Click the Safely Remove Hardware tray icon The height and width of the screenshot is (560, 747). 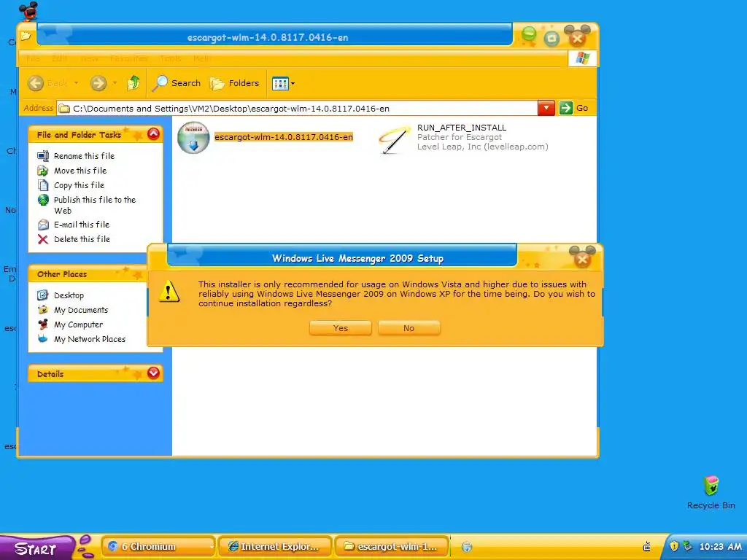pyautogui.click(x=687, y=546)
